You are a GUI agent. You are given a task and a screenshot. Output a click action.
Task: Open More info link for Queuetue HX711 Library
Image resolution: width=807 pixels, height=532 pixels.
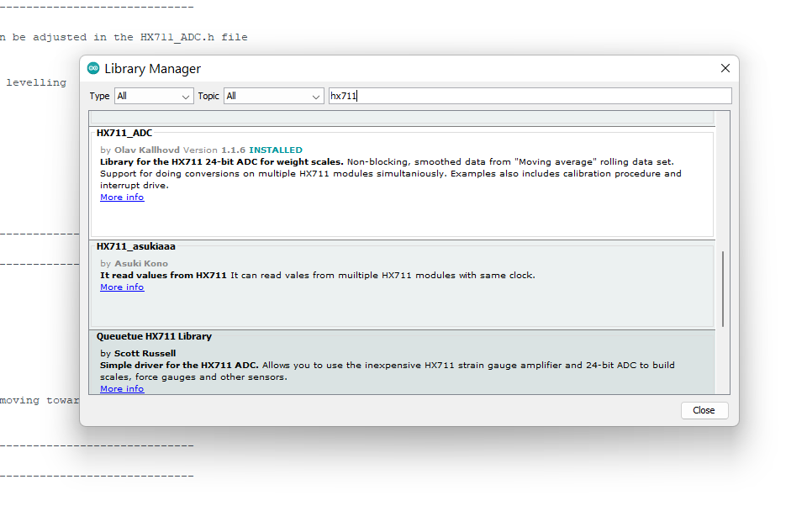122,389
